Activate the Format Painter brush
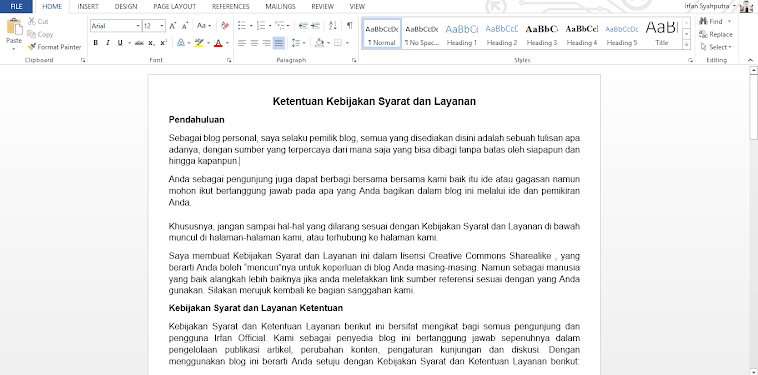Image resolution: width=758 pixels, height=375 pixels. 54,47
